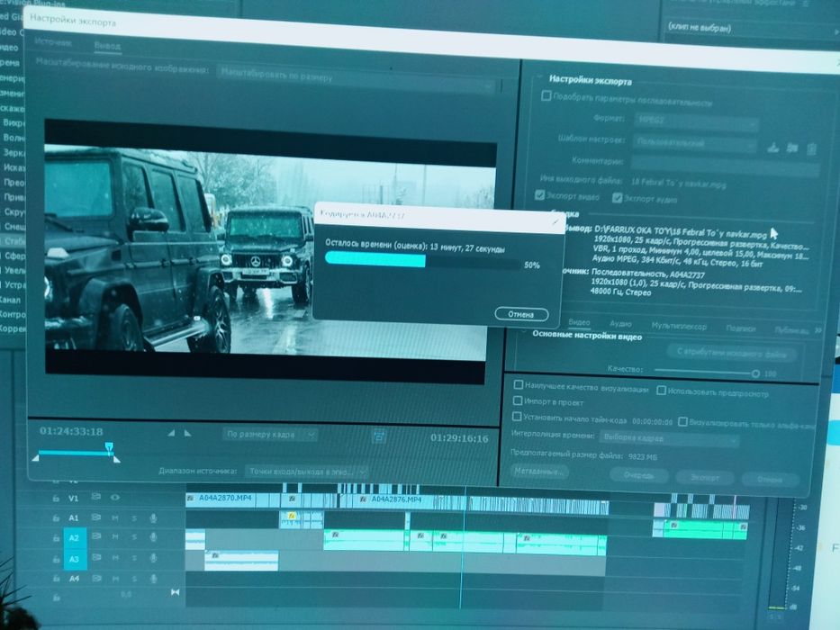Expand more tabs chevron next to Публикация
The width and height of the screenshot is (840, 630).
(818, 330)
